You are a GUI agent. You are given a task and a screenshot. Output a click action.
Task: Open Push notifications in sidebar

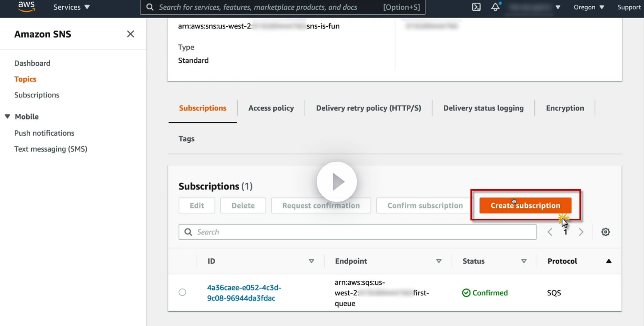44,133
